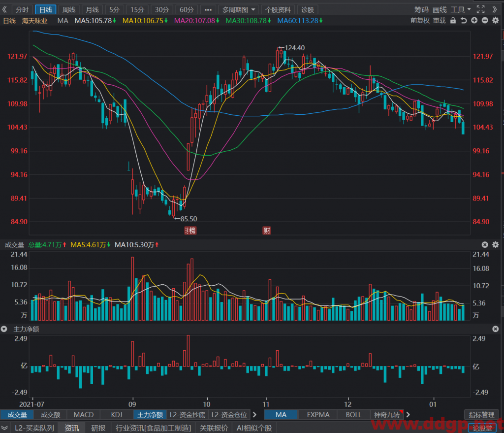Screen dimensions: 504x433
Task: Click MA60:113.28 legend value
Action: pyautogui.click(x=298, y=21)
